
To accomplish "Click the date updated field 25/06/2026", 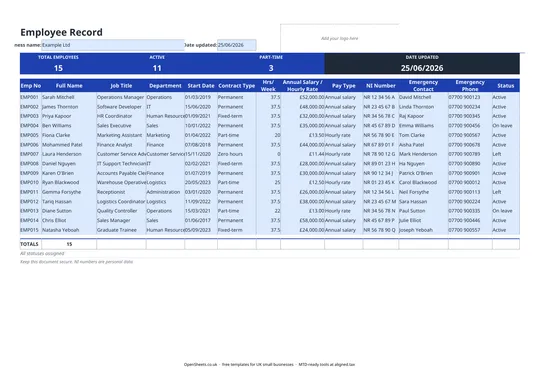I will click(x=237, y=45).
